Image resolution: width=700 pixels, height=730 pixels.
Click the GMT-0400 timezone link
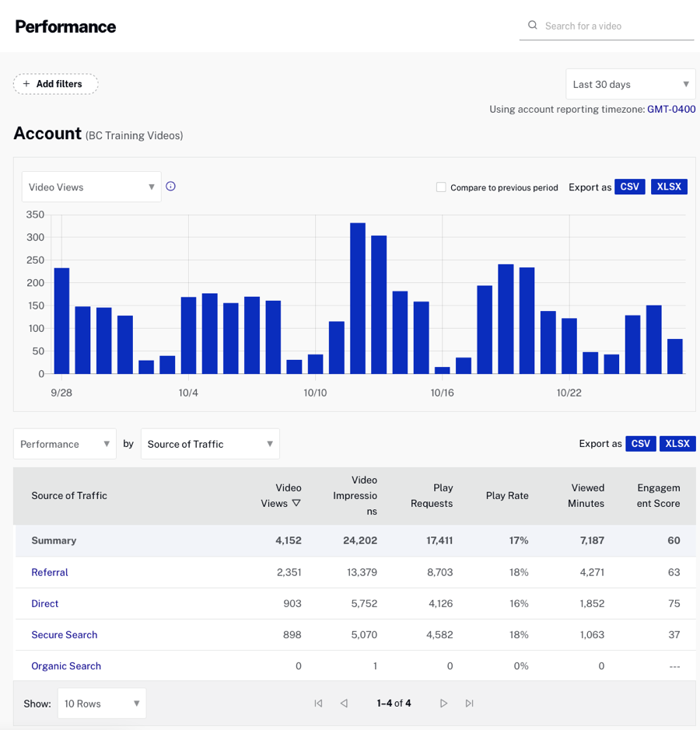[x=670, y=109]
